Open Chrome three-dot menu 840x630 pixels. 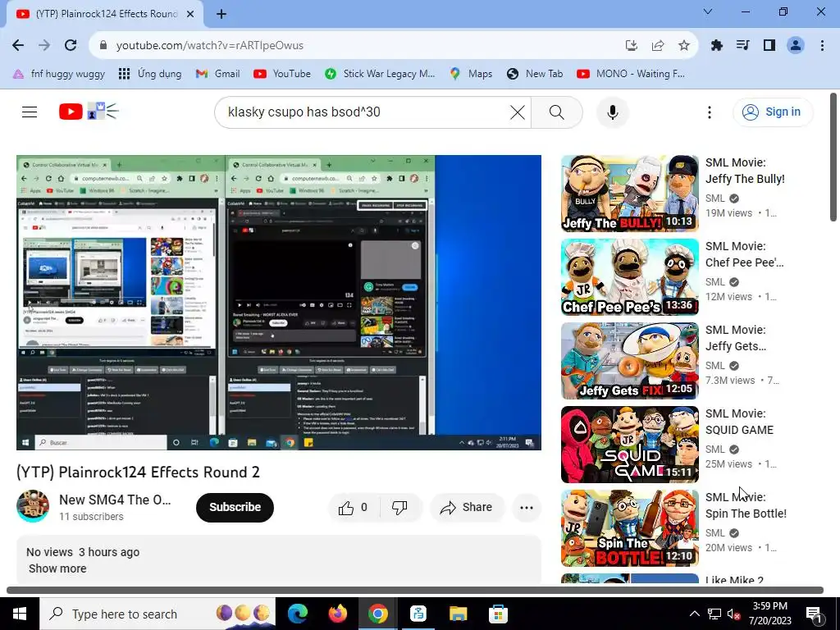pos(822,46)
